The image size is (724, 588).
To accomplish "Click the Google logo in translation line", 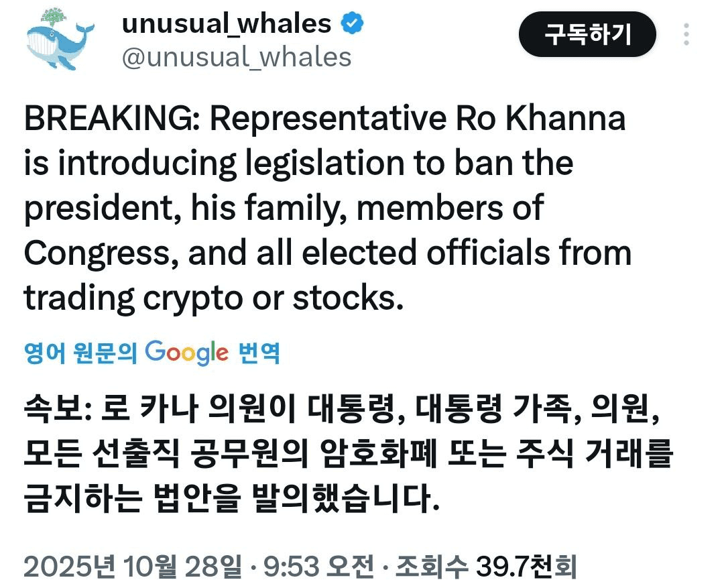I will 186,352.
